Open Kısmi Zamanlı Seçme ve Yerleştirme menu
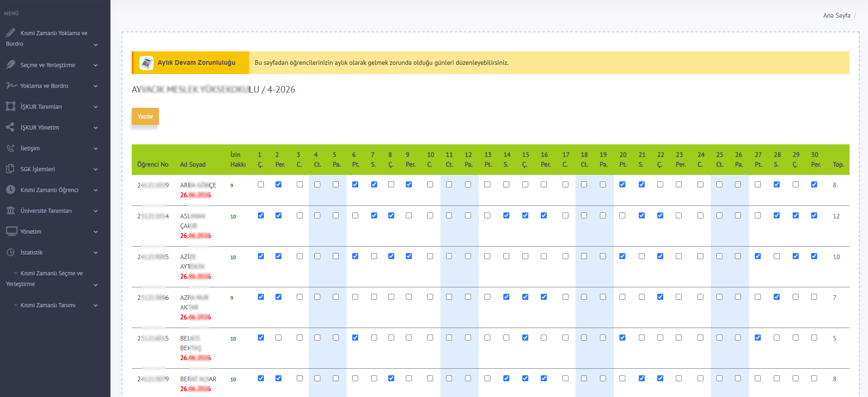The image size is (868, 397). tap(55, 279)
